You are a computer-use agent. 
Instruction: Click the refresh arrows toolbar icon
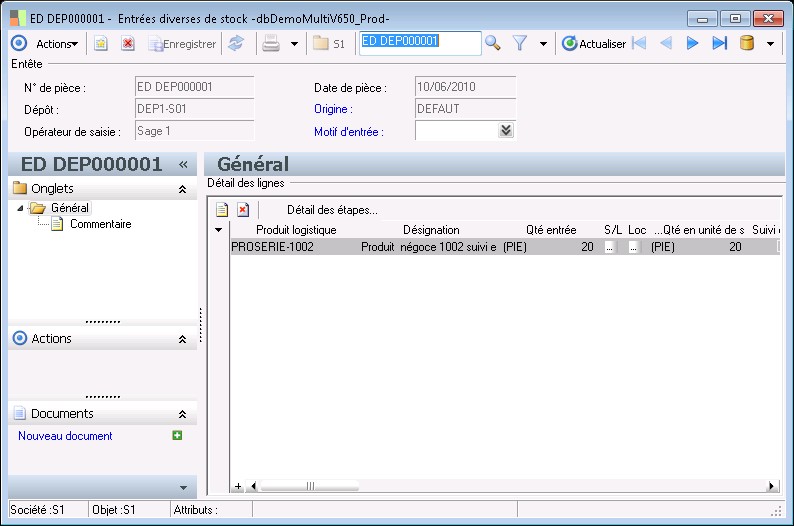(236, 44)
